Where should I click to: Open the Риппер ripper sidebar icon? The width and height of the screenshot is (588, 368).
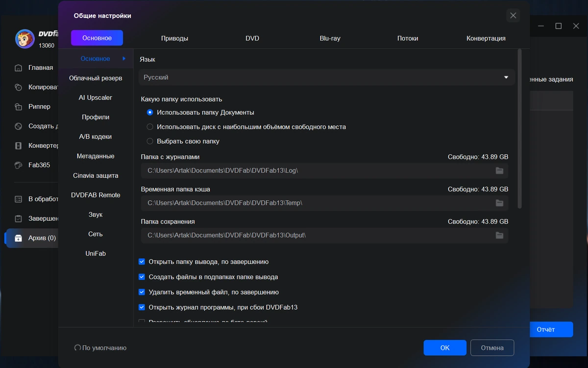coord(19,107)
